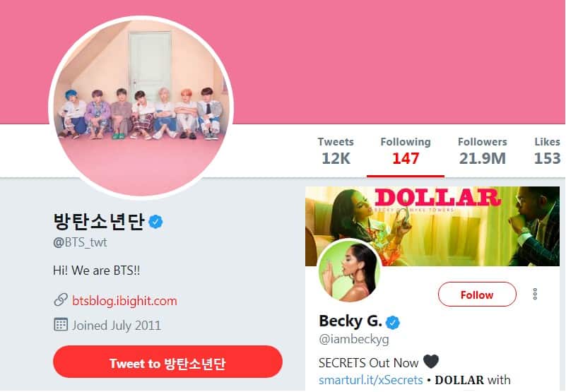The image size is (566, 392).
Task: Select the Following 147 tab
Action: (x=406, y=151)
